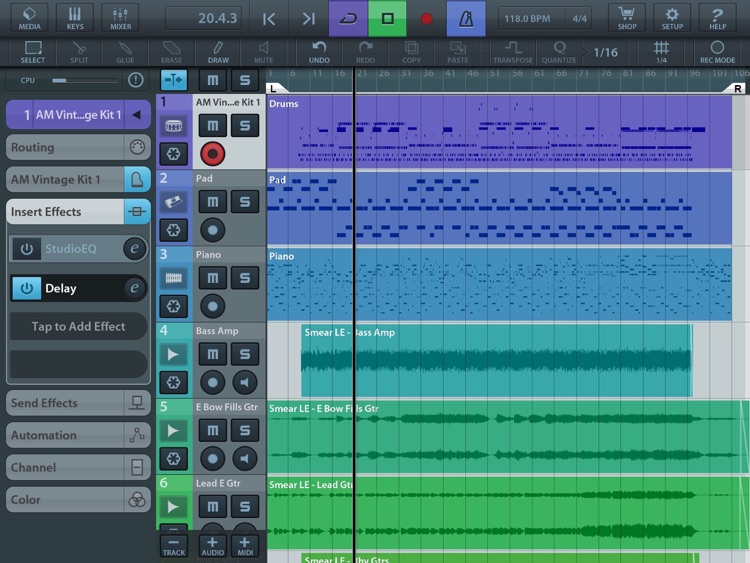
Task: Add a new MIDI track
Action: (x=245, y=546)
